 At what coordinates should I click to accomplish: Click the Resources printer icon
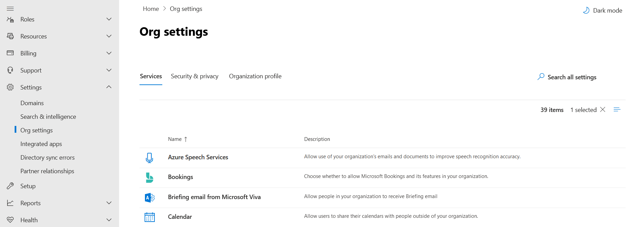pyautogui.click(x=10, y=36)
